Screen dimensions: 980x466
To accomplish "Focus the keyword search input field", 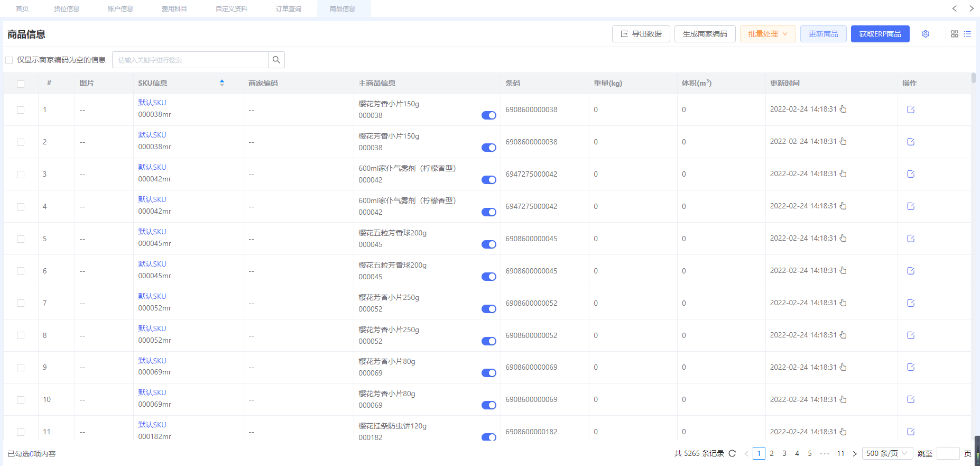I will [x=190, y=60].
